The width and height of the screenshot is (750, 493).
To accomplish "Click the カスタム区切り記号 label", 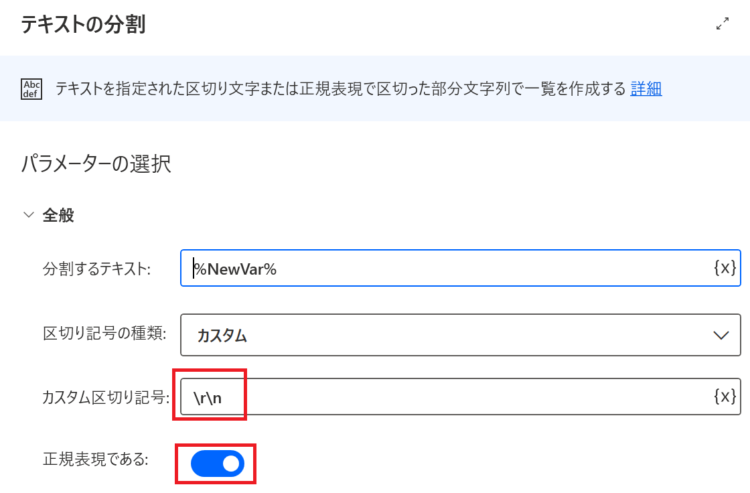I will 106,397.
